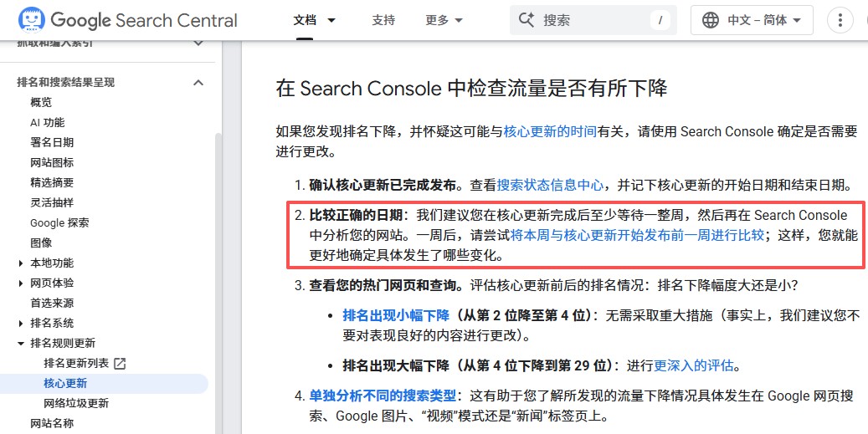Follow the 更深入的评估 link
Screen dimensions: 868x434
(x=694, y=365)
